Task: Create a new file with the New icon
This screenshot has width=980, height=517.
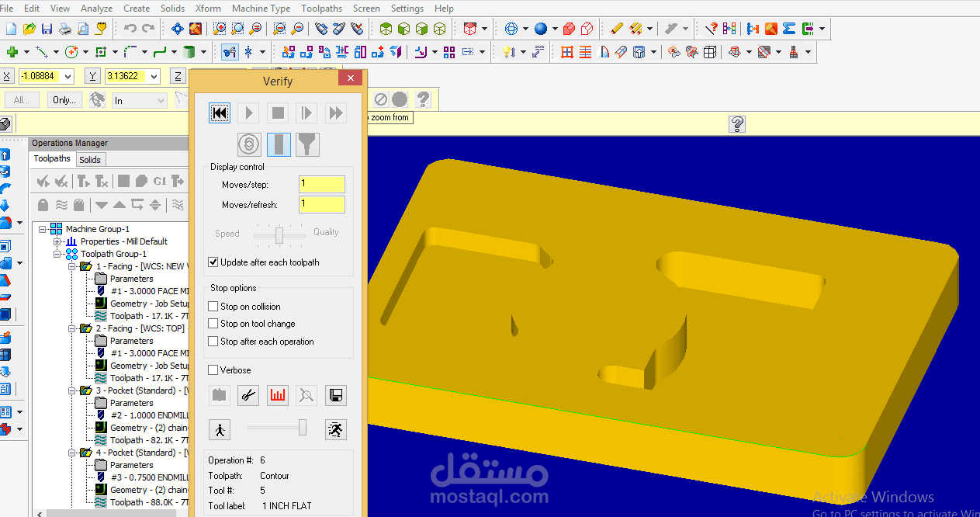Action: (x=11, y=29)
